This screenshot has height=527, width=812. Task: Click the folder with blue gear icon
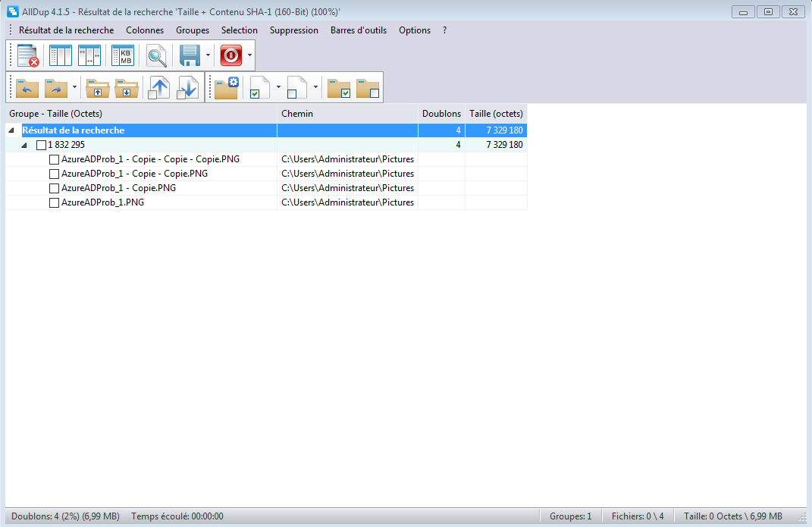(226, 87)
